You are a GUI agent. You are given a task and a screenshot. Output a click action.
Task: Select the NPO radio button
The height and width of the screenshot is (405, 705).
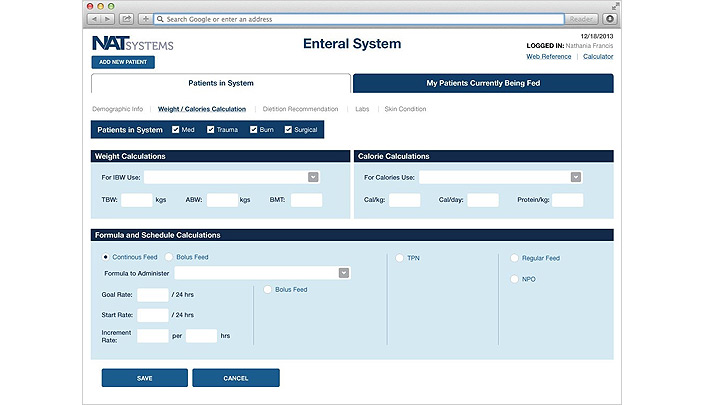point(514,279)
